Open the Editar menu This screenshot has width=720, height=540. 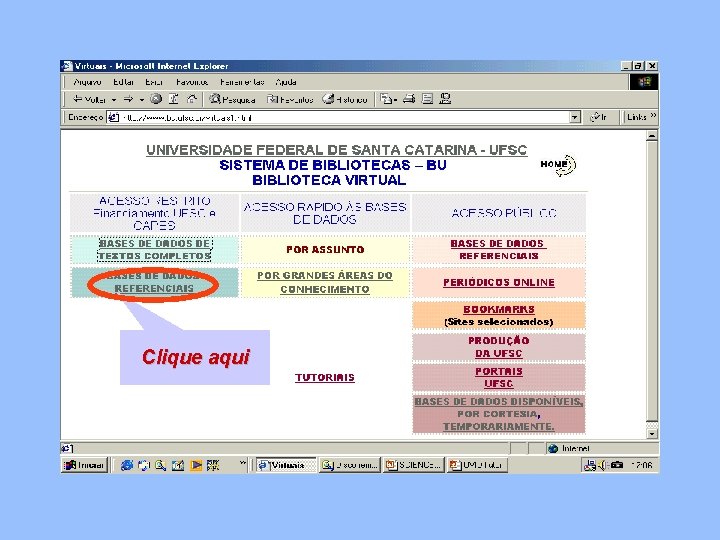click(124, 82)
